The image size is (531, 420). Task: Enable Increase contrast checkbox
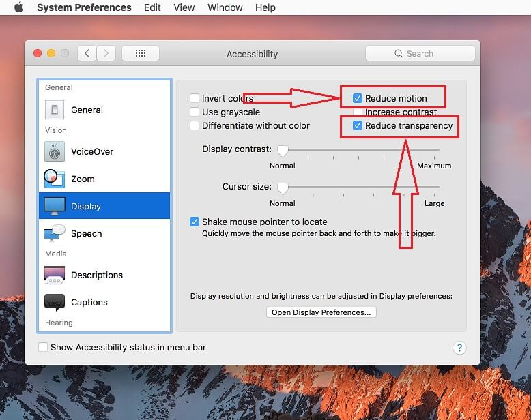pyautogui.click(x=357, y=112)
